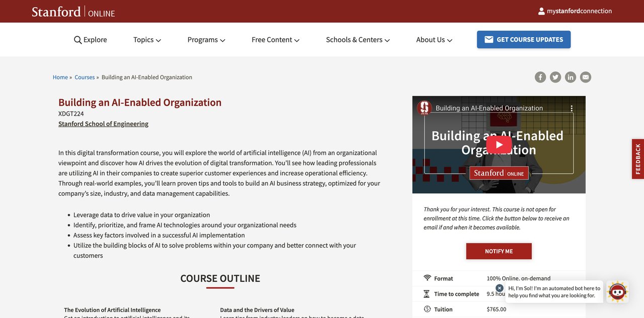Click the wifi icon beside Format
Screen dimensions: 644x318
pyautogui.click(x=427, y=278)
